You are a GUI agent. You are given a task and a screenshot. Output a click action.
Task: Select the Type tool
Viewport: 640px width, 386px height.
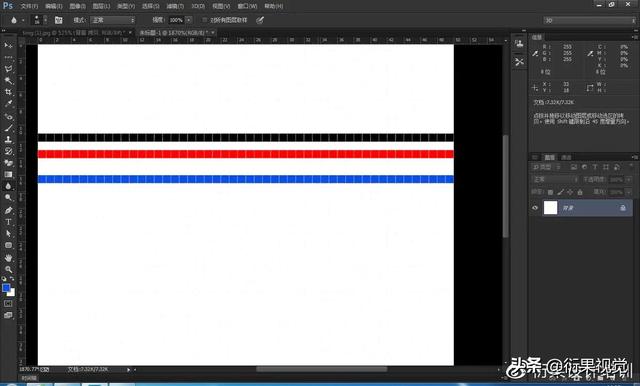[x=8, y=222]
